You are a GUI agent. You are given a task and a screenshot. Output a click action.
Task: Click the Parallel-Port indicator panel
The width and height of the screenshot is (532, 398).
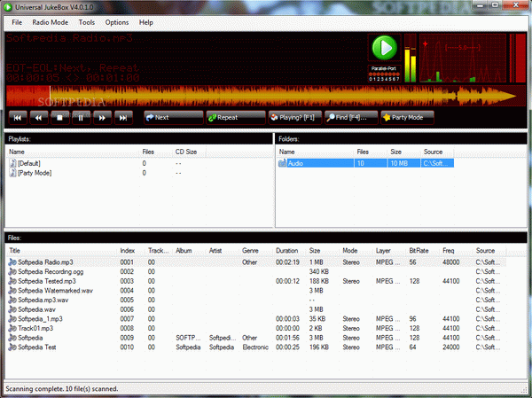click(x=384, y=74)
